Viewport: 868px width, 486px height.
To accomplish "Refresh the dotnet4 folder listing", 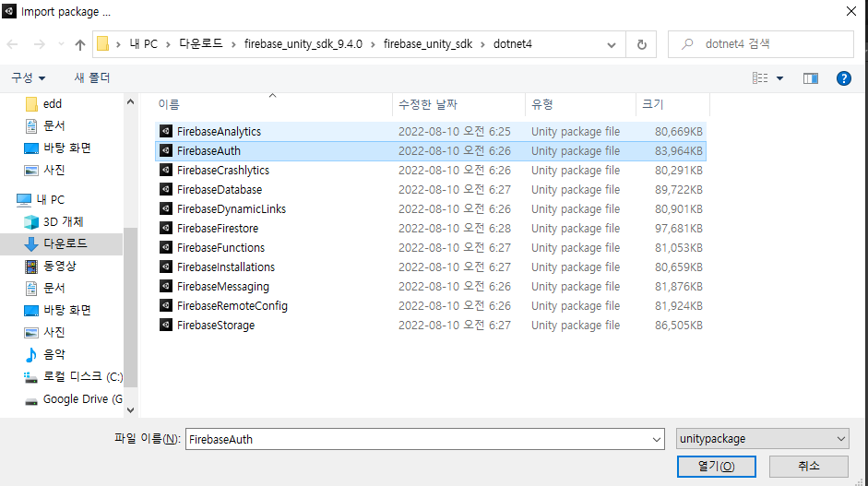I will 642,44.
